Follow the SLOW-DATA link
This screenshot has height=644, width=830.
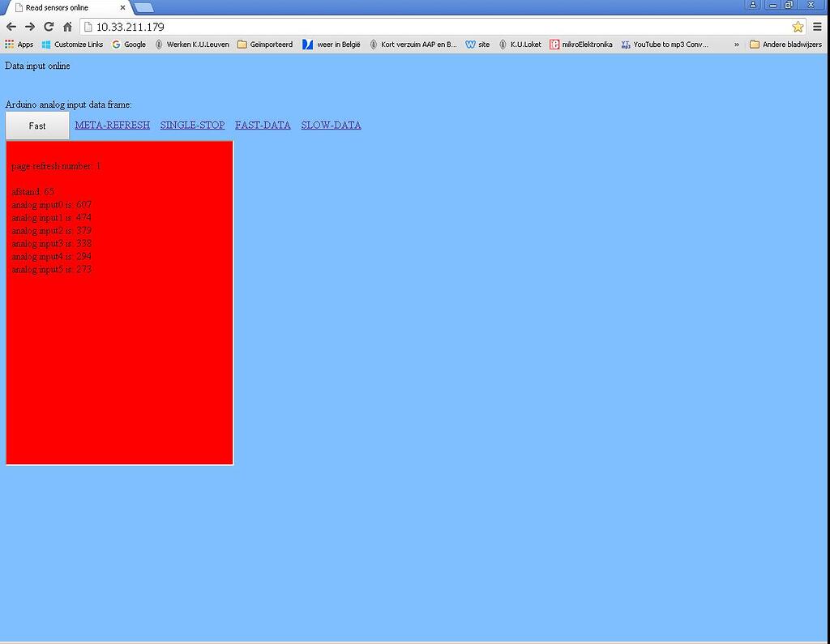(x=331, y=125)
